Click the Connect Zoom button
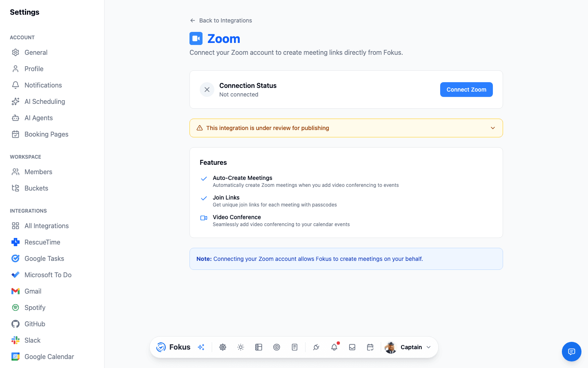Image resolution: width=588 pixels, height=368 pixels. click(x=466, y=90)
